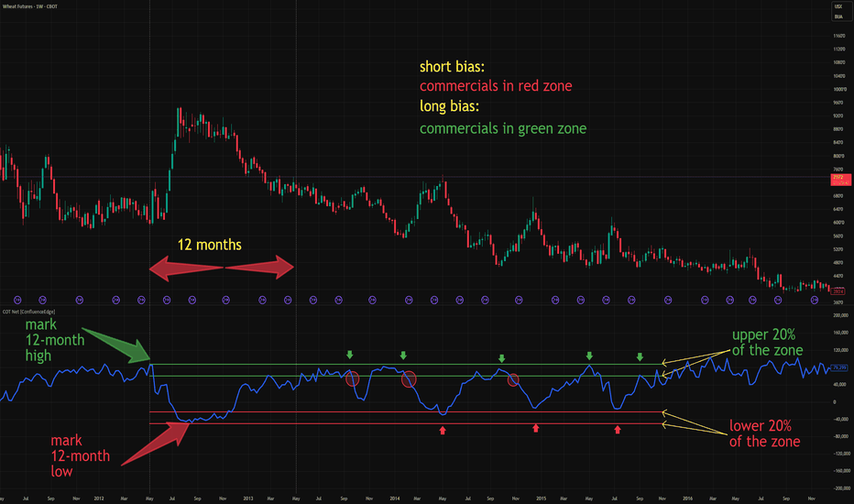Screen dimensions: 854x504
Task: Select the red up arrow below May 2014
Action: click(x=443, y=431)
